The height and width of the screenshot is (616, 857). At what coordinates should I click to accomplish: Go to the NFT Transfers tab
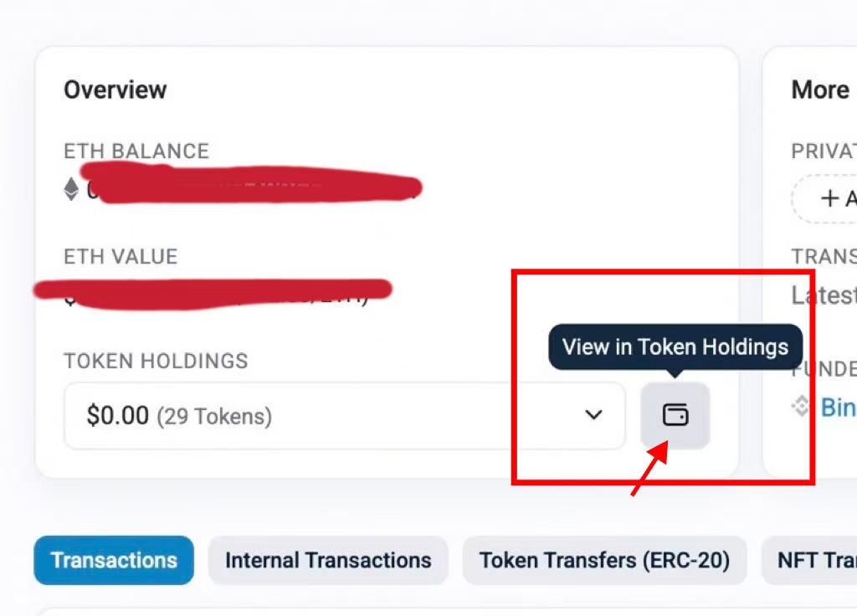[x=809, y=560]
